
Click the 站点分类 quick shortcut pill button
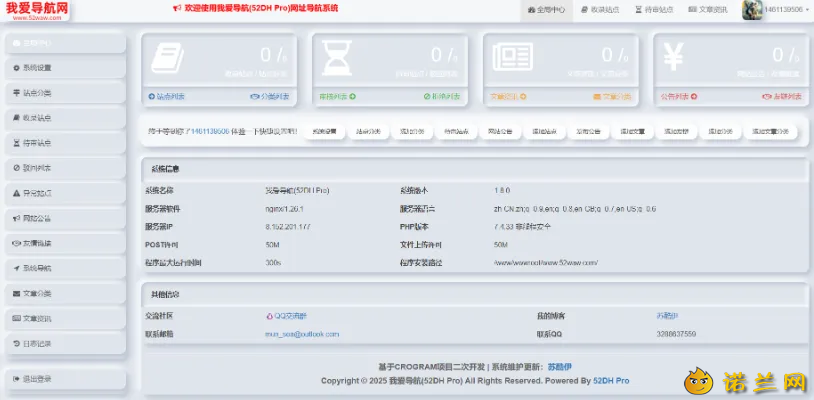pos(368,132)
